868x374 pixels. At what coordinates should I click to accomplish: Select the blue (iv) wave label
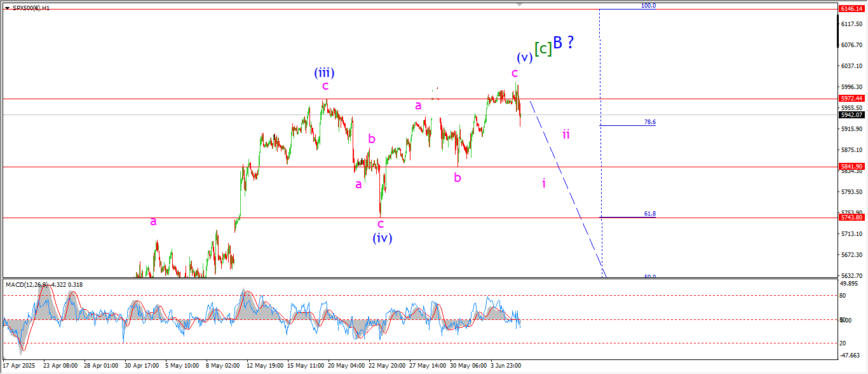pyautogui.click(x=382, y=238)
